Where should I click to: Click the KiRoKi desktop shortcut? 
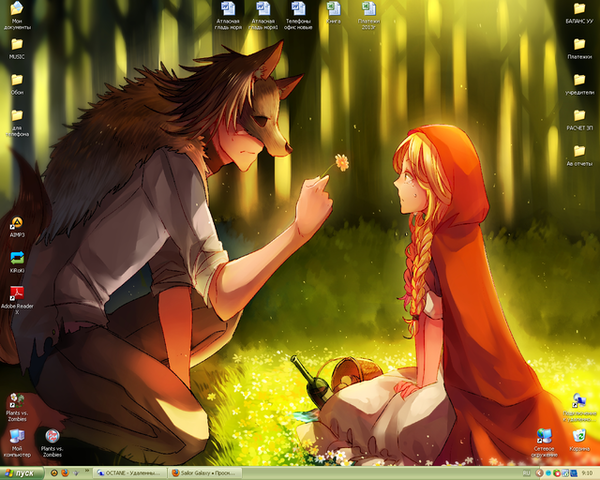click(17, 259)
